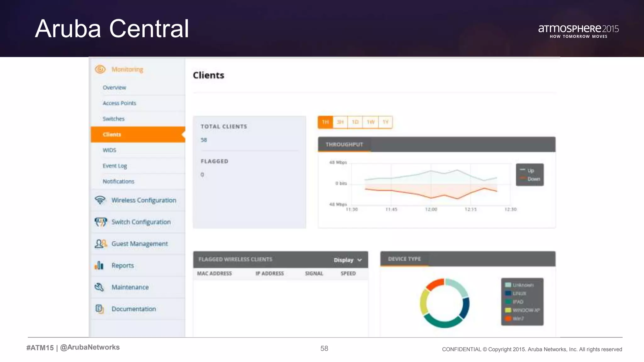This screenshot has width=644, height=362.
Task: Click the Monitoring eye icon
Action: (x=100, y=69)
